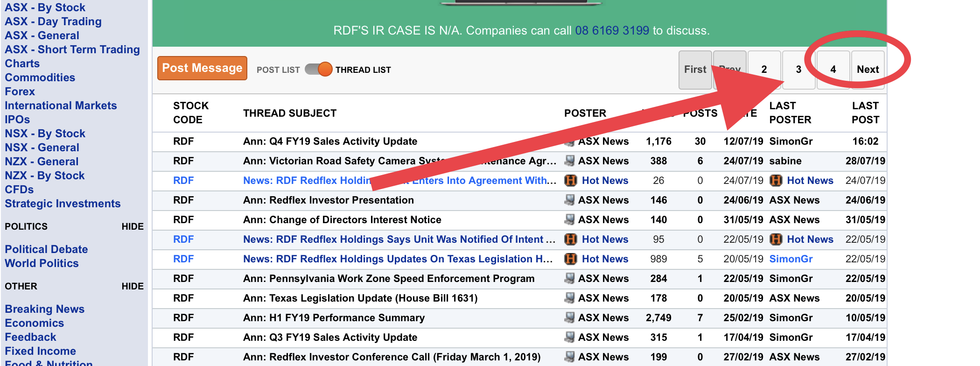The height and width of the screenshot is (366, 980).
Task: Click Hot News poster icon in Texas Legislation News row
Action: coord(570,259)
